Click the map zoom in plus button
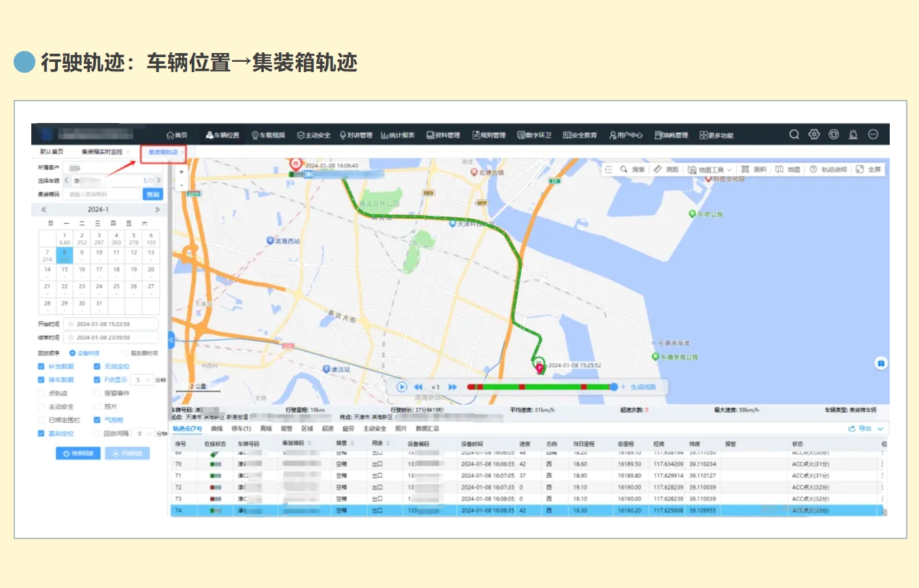 182,173
